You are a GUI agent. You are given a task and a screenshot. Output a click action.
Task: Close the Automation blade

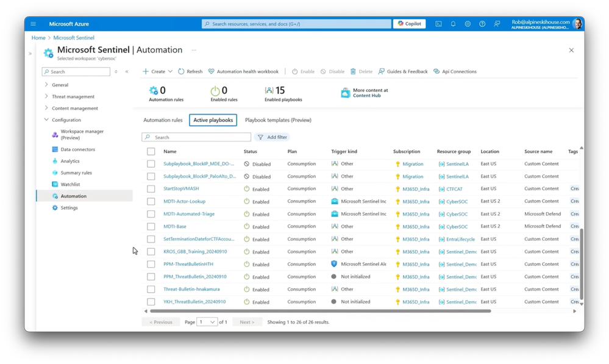571,50
